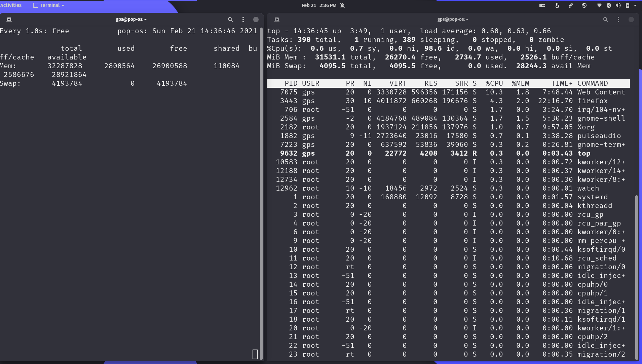
Task: Click the load average value 0.60
Action: pos(490,31)
